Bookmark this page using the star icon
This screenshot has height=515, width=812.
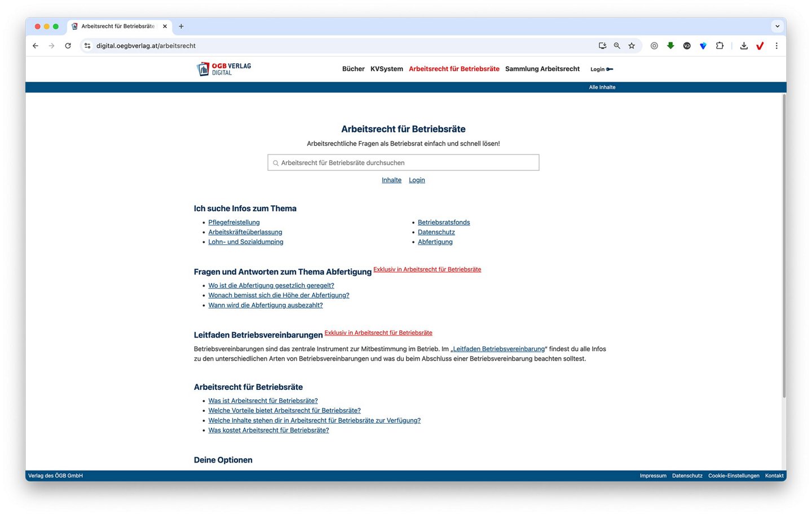tap(632, 46)
